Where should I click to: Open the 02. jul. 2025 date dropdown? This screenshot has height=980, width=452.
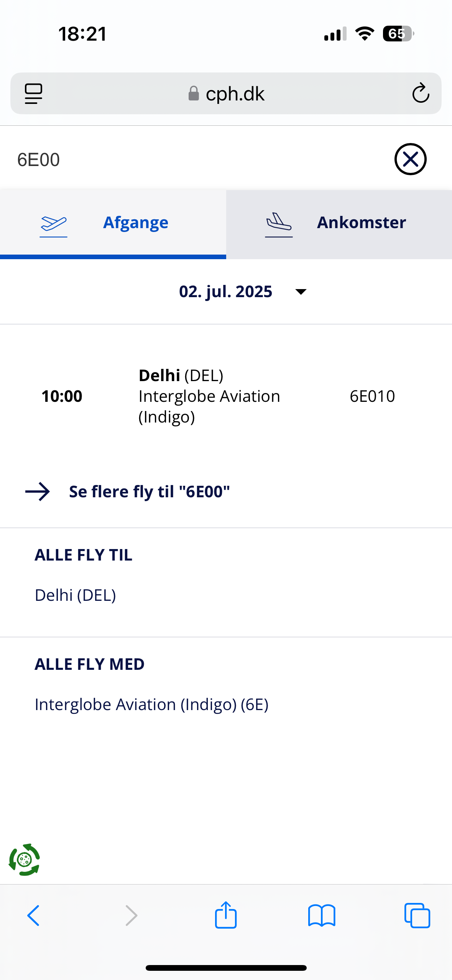(226, 292)
